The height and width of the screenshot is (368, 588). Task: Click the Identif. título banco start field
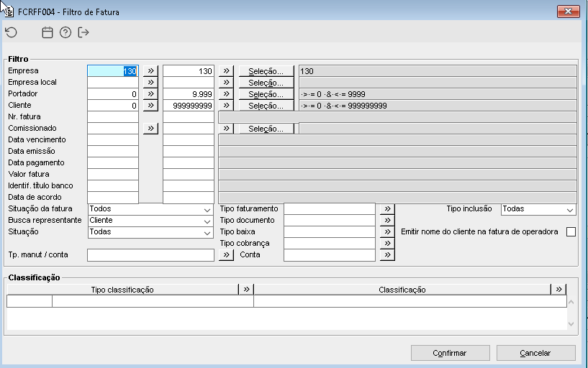[x=113, y=186]
